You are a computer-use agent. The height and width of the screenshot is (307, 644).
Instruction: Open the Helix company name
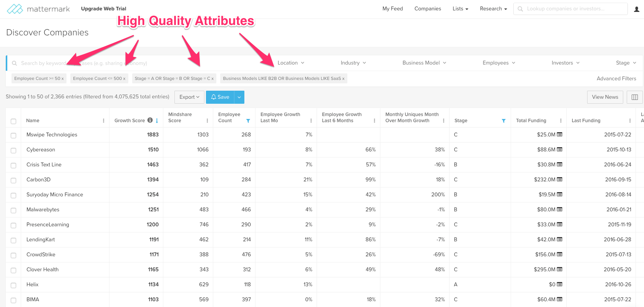point(33,284)
